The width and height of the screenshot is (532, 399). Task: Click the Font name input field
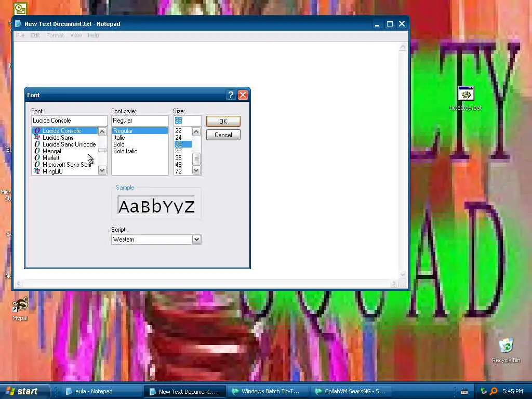[69, 121]
